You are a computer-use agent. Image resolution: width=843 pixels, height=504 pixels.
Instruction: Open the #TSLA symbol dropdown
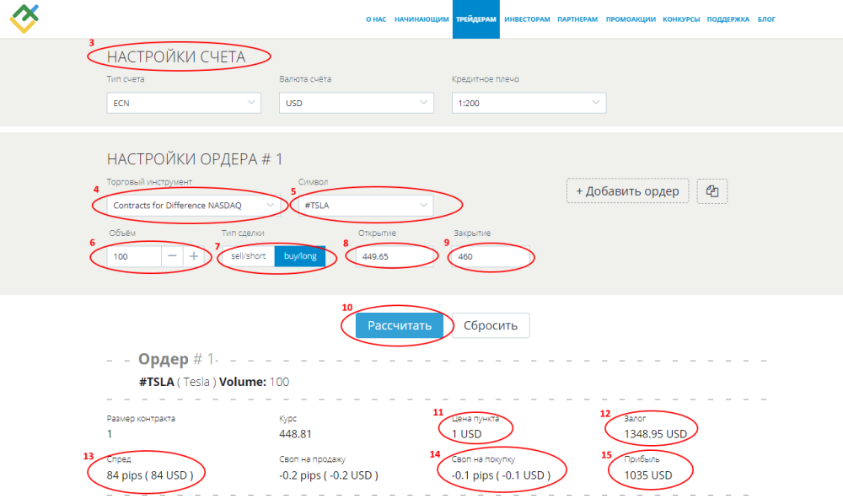366,206
